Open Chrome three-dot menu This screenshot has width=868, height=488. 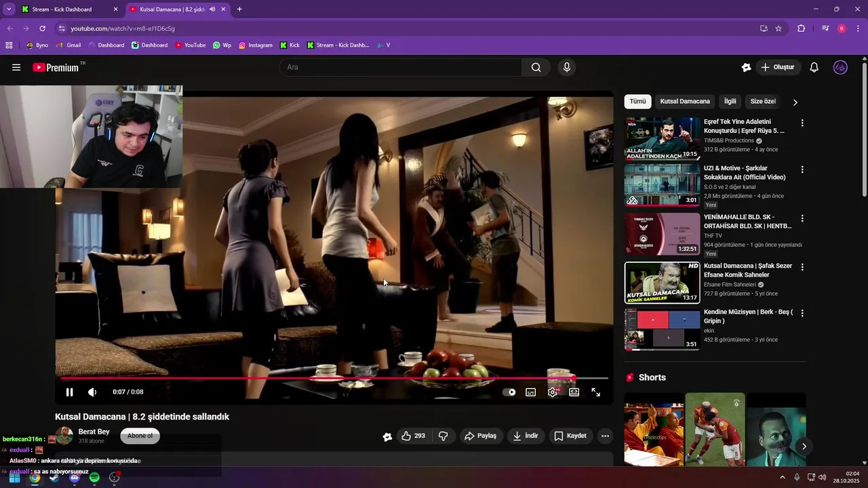(x=858, y=28)
